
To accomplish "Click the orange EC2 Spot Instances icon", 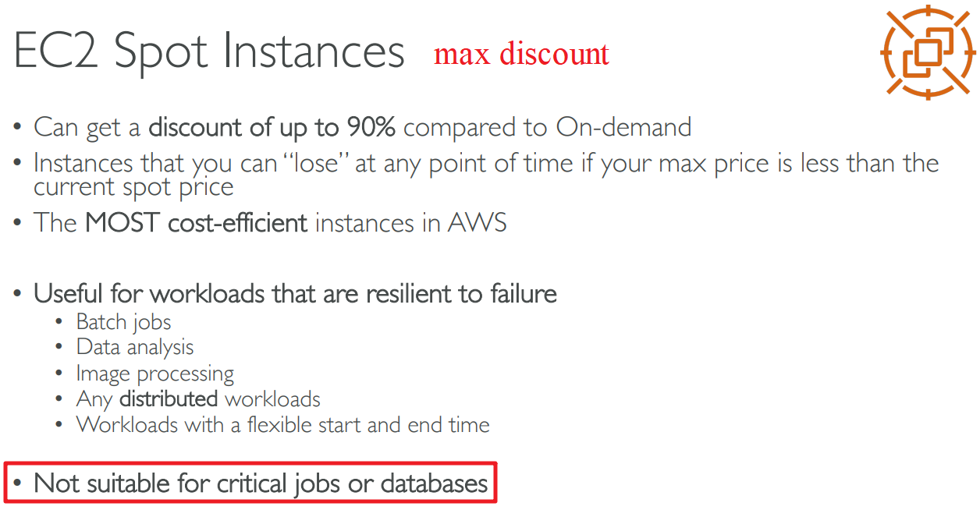I will click(x=927, y=51).
